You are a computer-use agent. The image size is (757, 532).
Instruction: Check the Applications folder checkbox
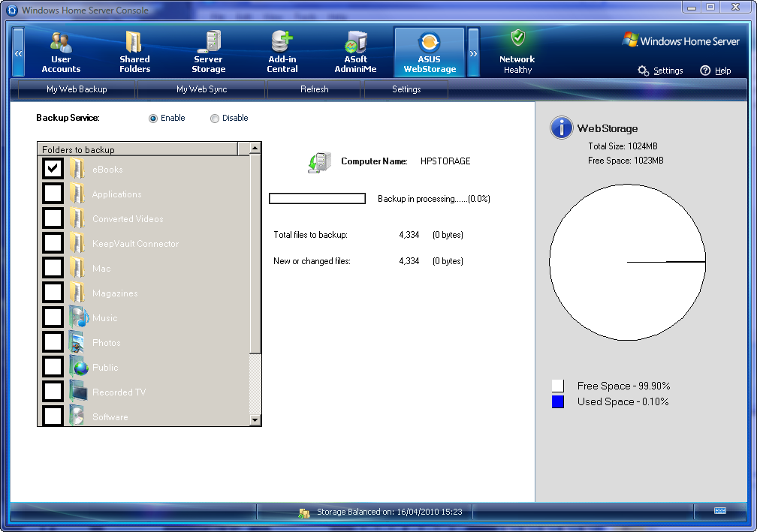(x=53, y=193)
